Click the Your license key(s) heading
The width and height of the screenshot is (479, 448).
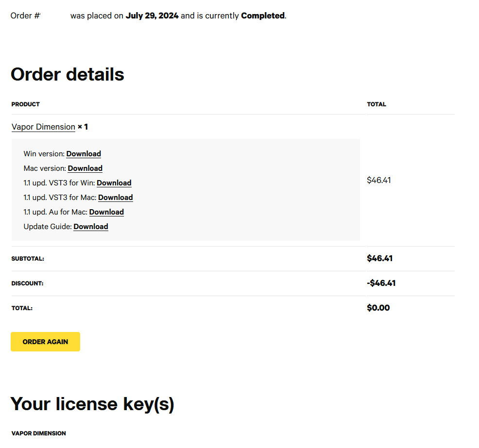click(92, 404)
